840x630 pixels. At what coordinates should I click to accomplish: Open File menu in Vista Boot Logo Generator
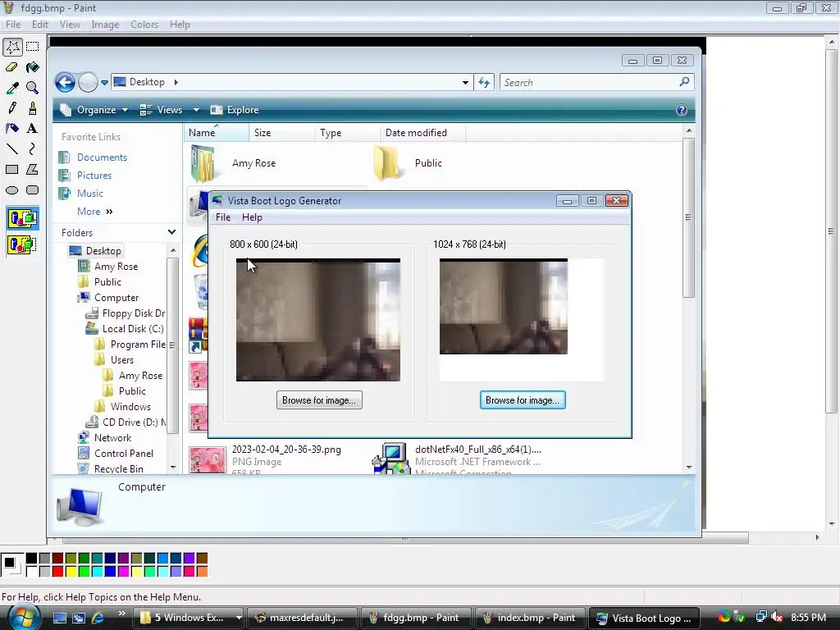tap(223, 217)
